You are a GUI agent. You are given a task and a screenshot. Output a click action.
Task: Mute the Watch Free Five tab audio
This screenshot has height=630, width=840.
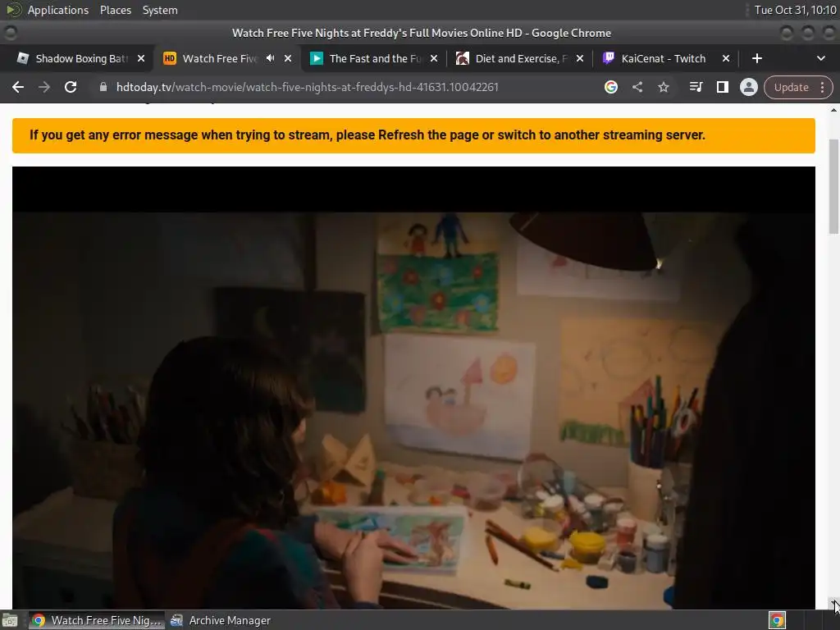271,58
